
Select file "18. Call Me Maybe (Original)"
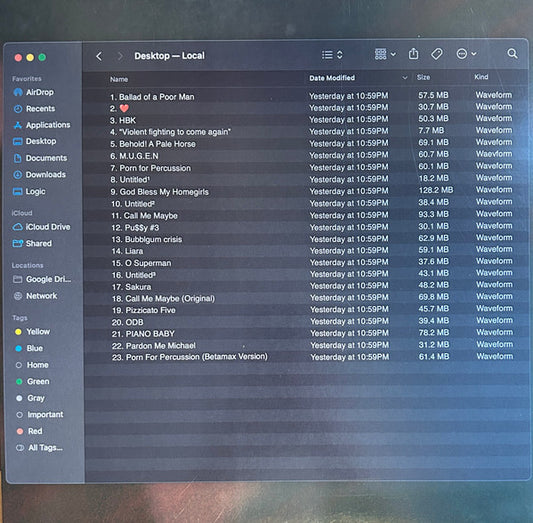(164, 299)
